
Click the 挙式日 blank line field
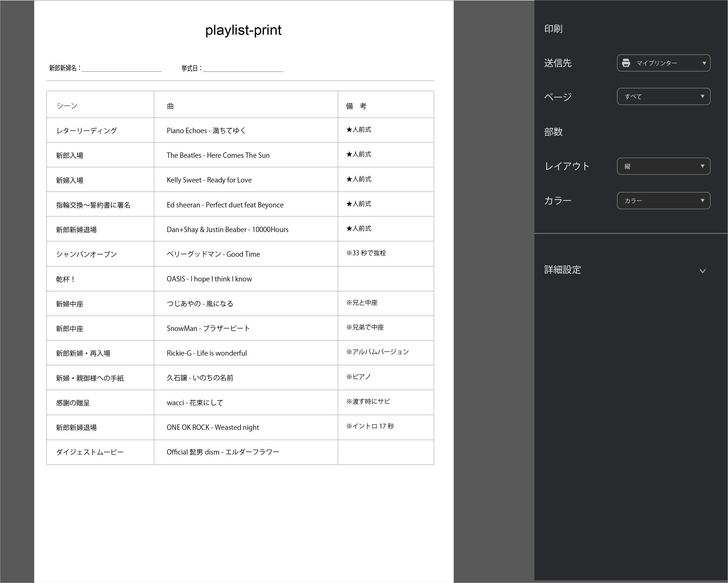pos(243,68)
